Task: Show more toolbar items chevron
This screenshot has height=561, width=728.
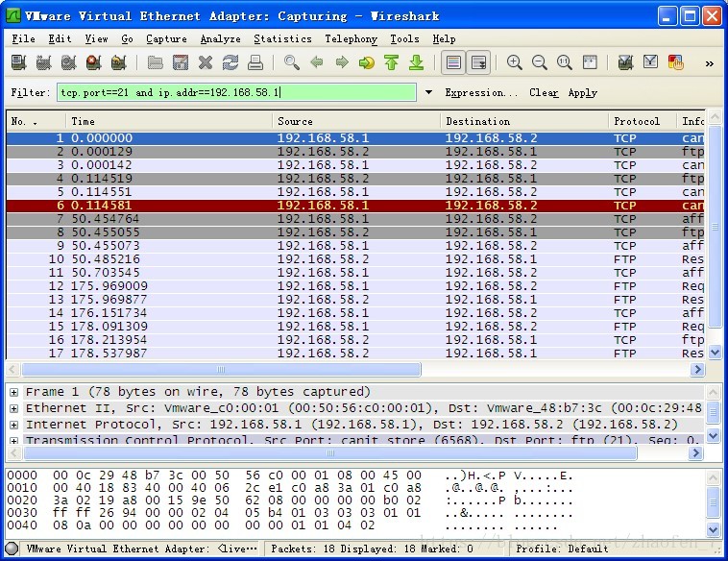Action: pos(710,63)
